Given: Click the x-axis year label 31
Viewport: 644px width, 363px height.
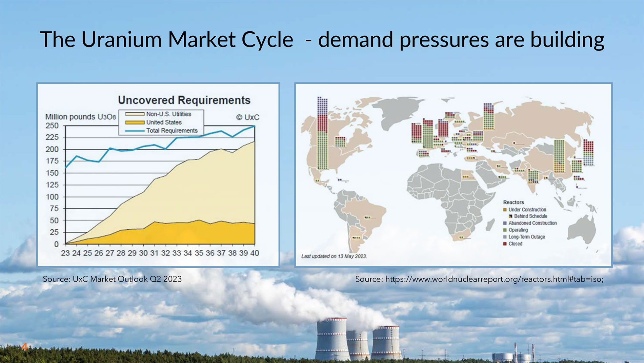Looking at the screenshot, I should click(154, 253).
